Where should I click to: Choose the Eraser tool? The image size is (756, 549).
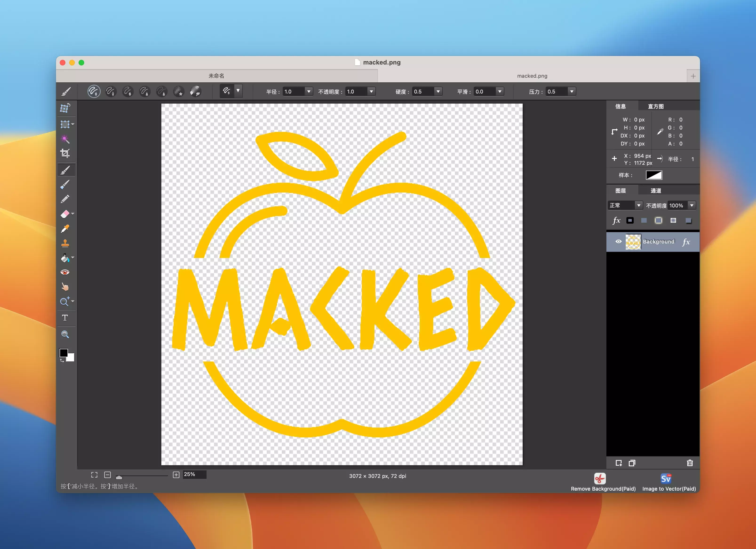[65, 214]
